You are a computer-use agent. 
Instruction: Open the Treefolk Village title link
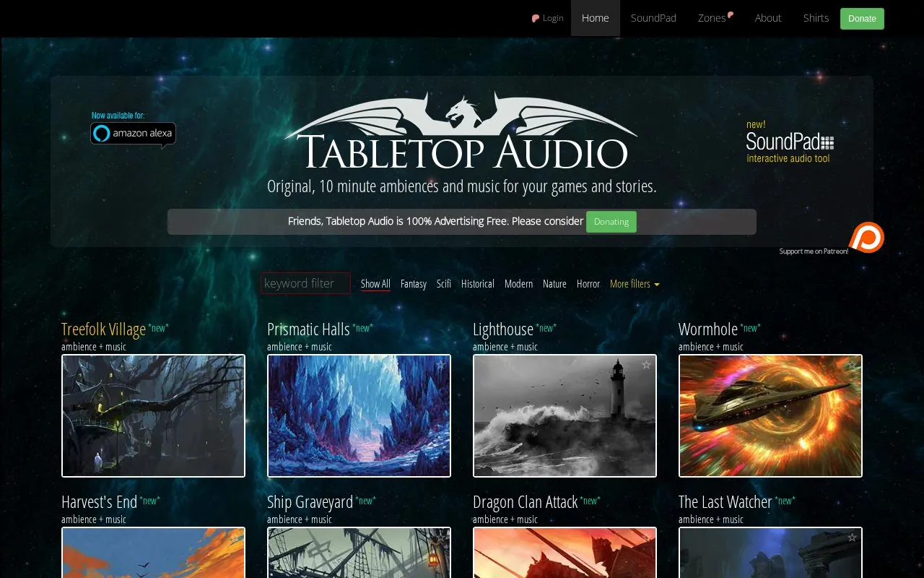(x=103, y=329)
